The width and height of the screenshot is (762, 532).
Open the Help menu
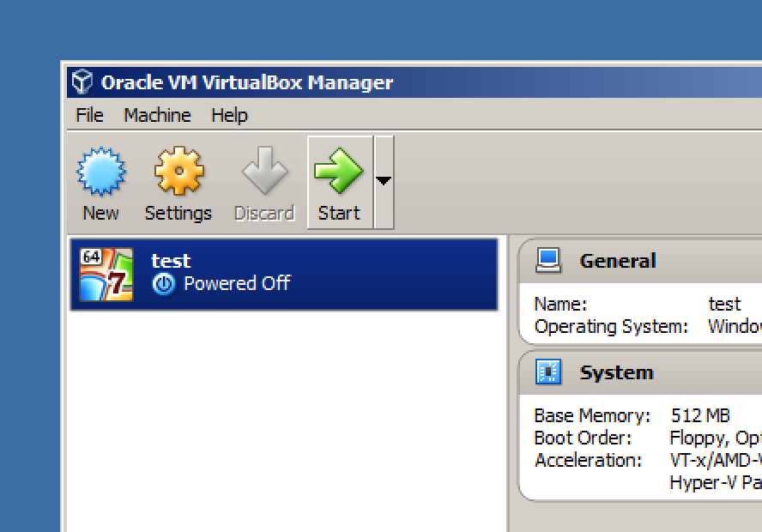coord(229,115)
